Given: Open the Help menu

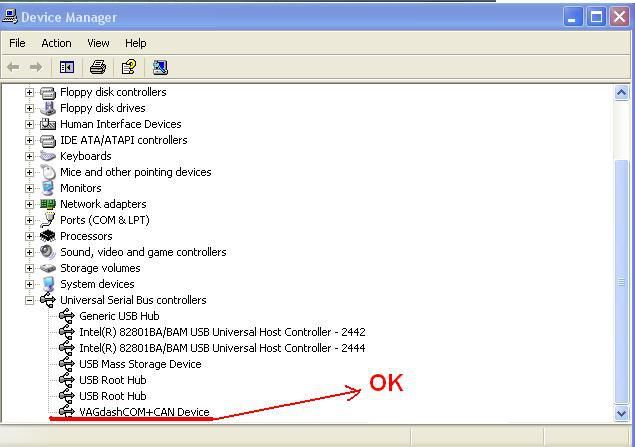Looking at the screenshot, I should pos(135,43).
